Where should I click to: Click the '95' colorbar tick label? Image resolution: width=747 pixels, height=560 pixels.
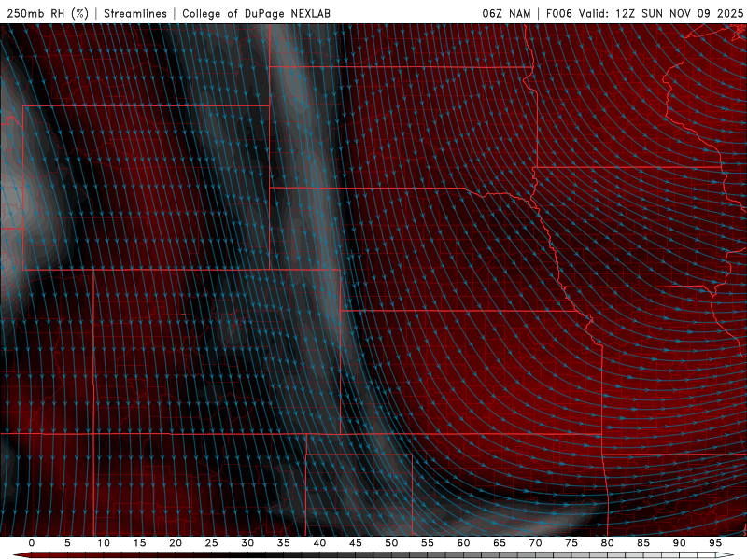pyautogui.click(x=715, y=543)
